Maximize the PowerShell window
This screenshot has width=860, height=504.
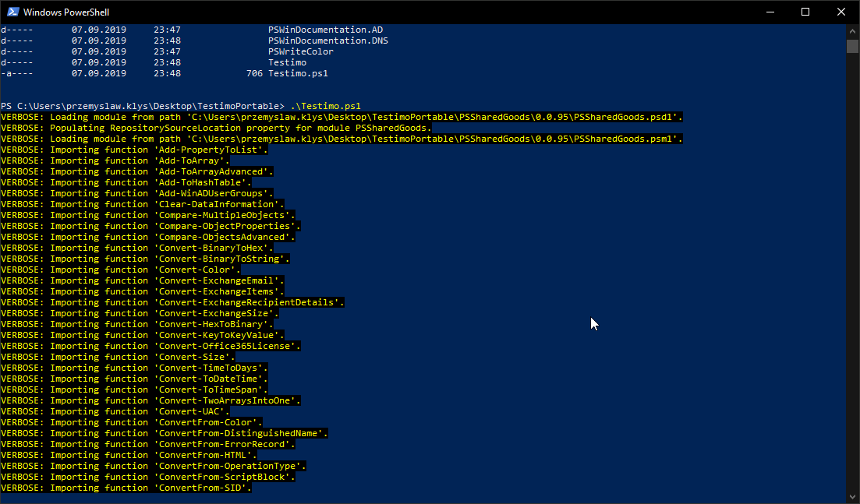click(805, 12)
